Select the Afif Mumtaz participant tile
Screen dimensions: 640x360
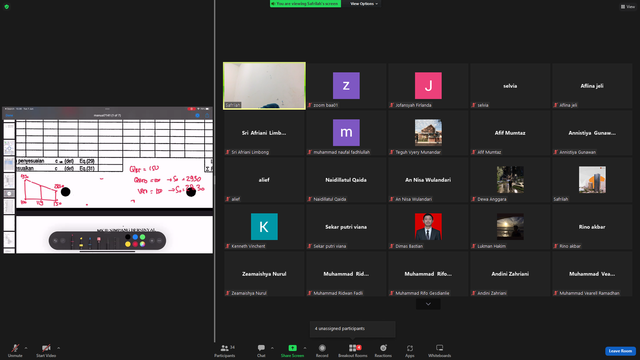[x=510, y=133]
